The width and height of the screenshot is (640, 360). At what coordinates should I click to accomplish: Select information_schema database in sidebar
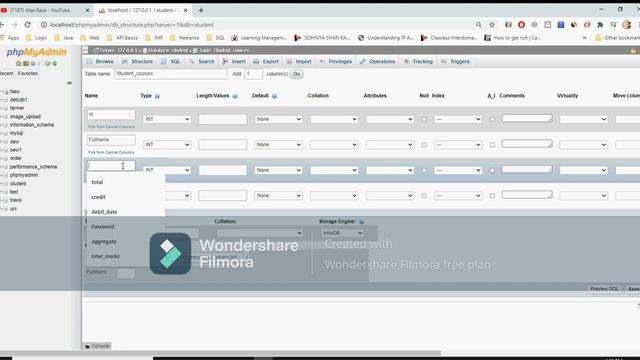(32, 125)
